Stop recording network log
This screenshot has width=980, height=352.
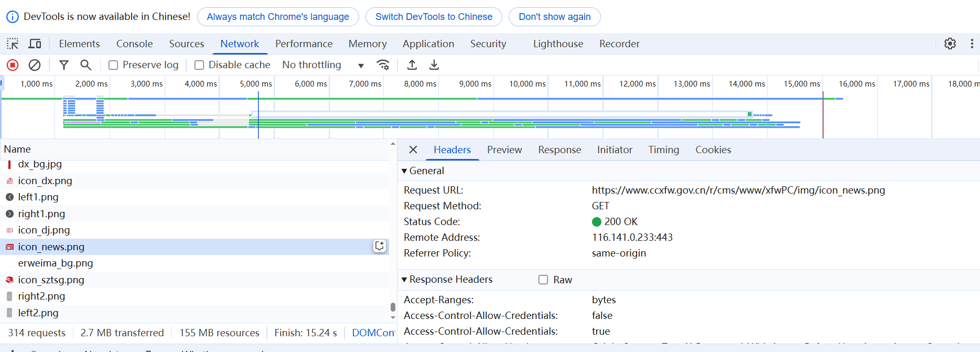[x=13, y=65]
